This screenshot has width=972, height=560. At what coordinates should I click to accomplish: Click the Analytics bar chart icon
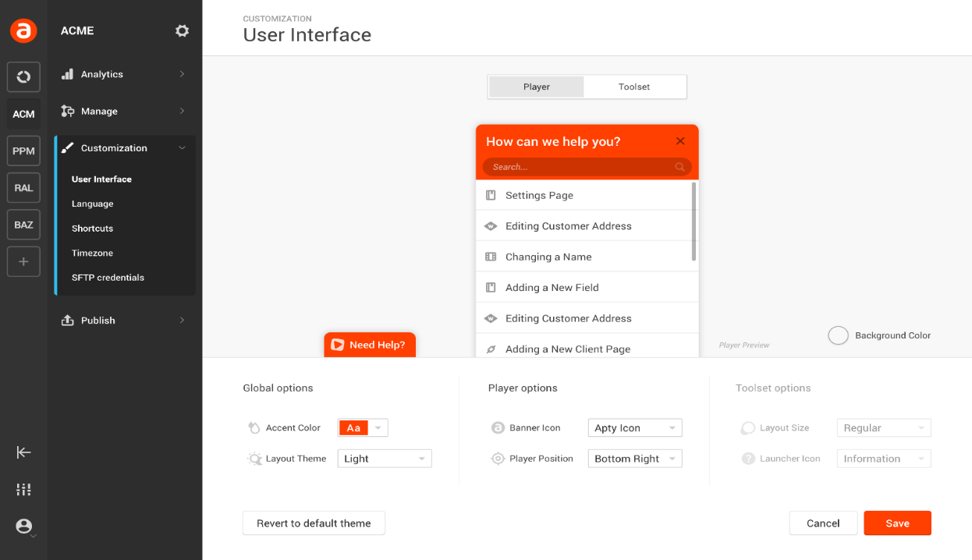tap(67, 74)
